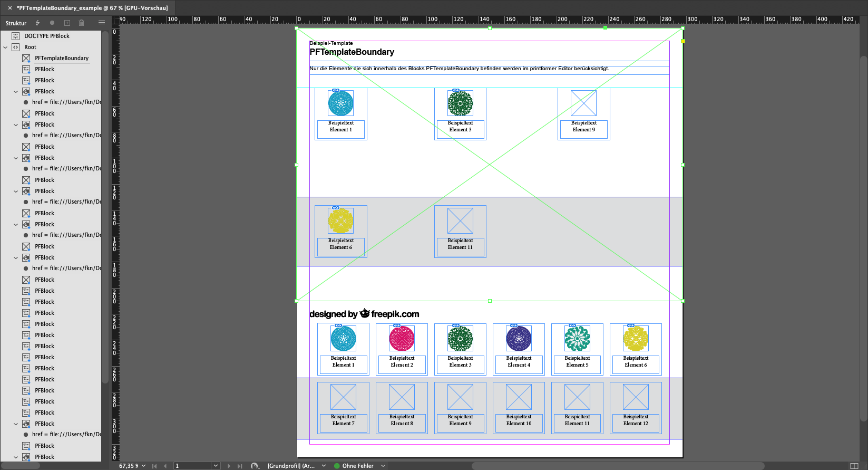Click the freepik.com text on page
Image resolution: width=868 pixels, height=470 pixels.
point(395,314)
